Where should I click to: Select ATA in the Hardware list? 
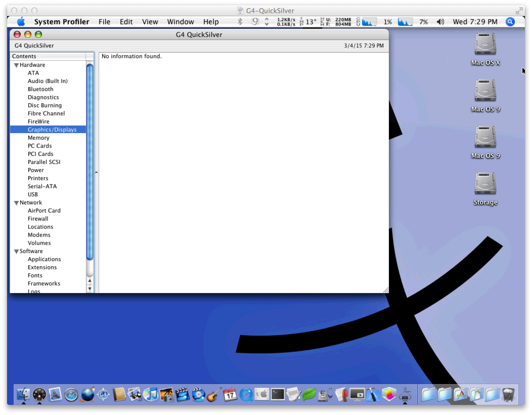pos(33,73)
